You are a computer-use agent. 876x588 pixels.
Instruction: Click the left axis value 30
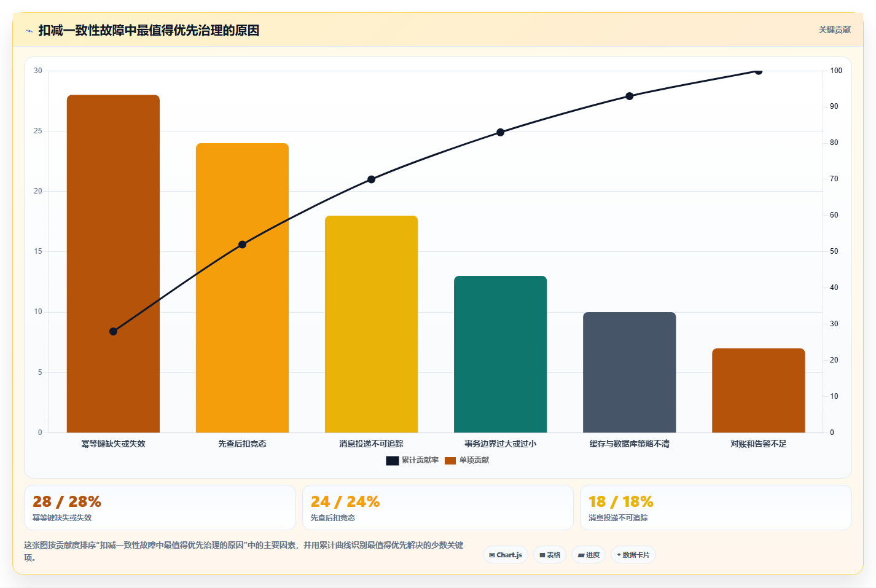pos(38,71)
